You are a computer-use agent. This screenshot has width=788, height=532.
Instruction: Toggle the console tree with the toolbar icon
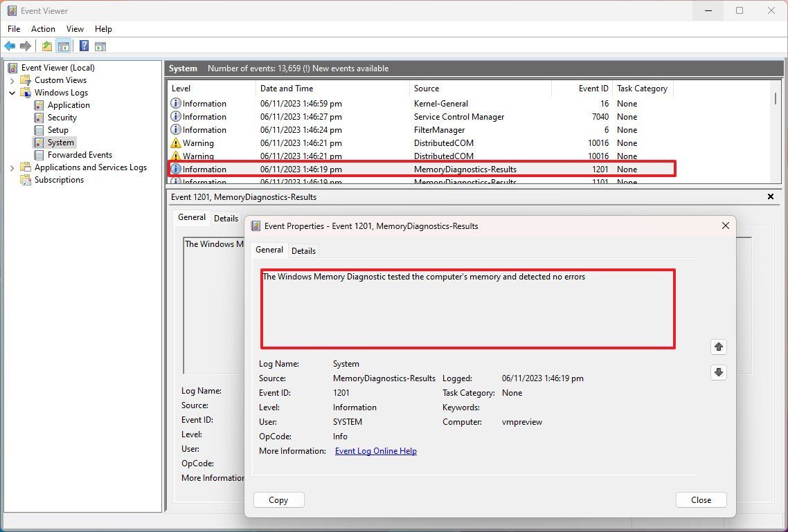click(x=64, y=46)
